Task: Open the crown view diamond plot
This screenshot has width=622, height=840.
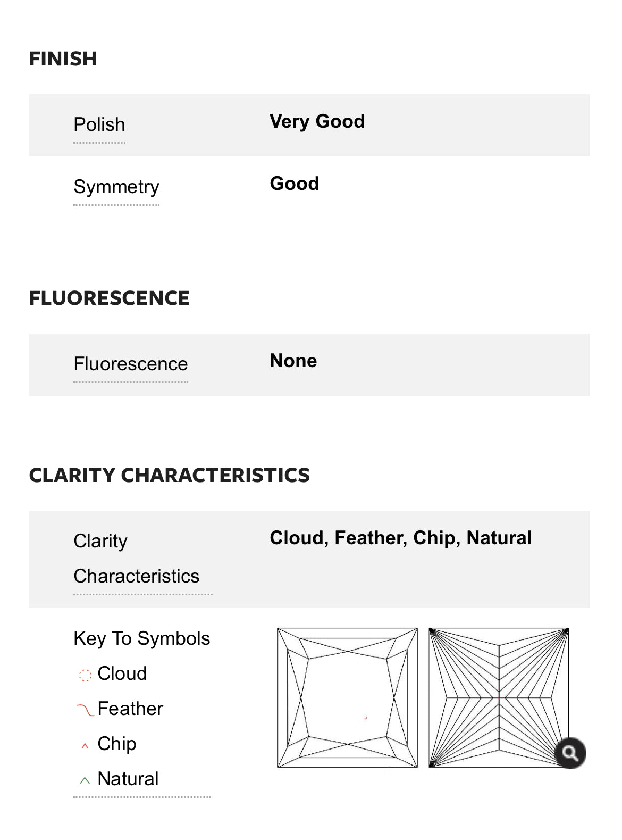Action: click(347, 697)
